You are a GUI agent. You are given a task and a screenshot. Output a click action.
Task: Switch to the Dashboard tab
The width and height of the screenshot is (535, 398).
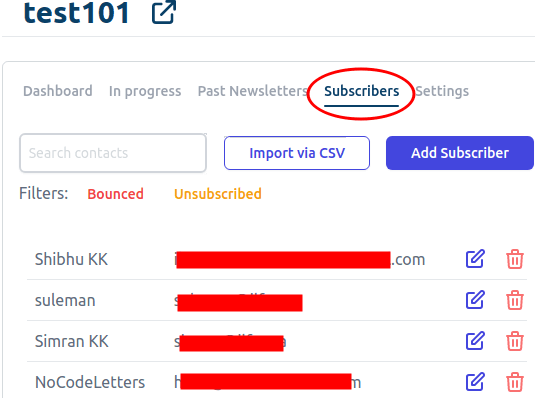tap(58, 91)
